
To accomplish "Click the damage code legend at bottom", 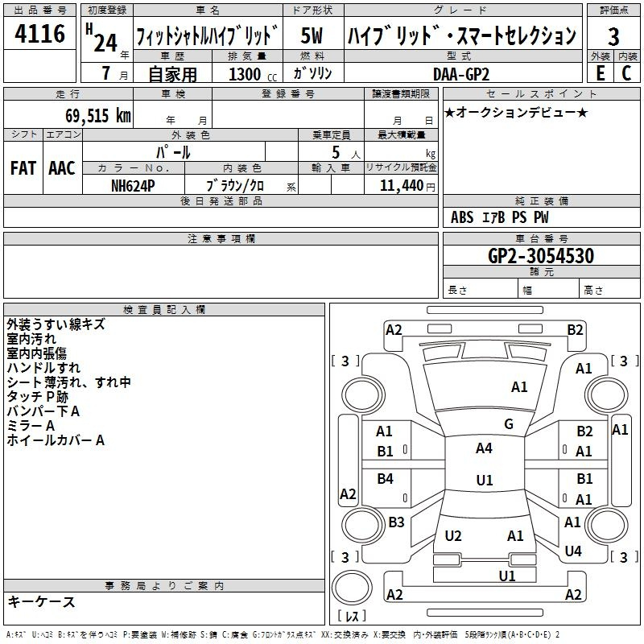I will (x=283, y=635).
